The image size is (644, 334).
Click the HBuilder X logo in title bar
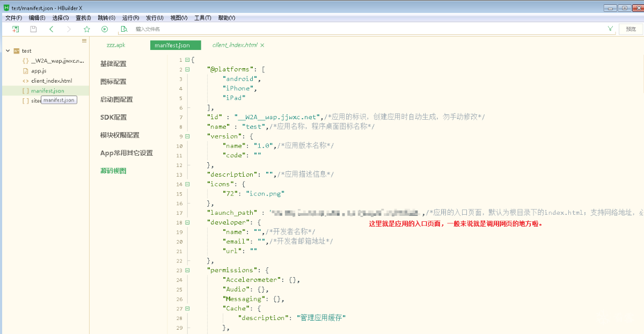(x=6, y=8)
